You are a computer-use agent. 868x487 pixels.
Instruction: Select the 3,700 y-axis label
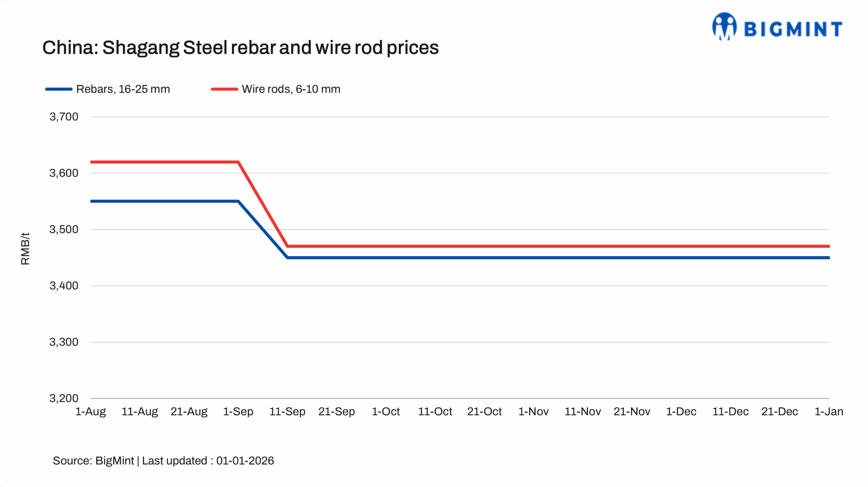click(x=64, y=117)
